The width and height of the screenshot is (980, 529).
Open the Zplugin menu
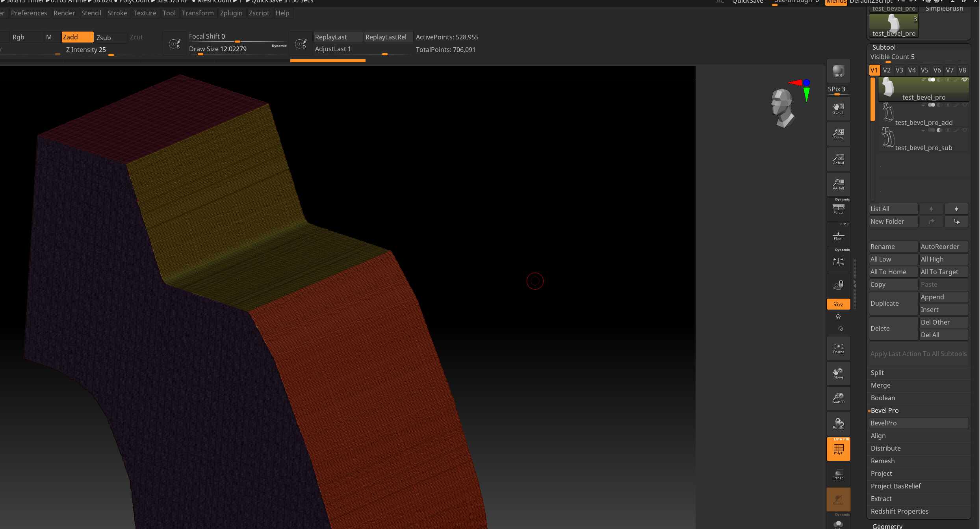click(231, 13)
